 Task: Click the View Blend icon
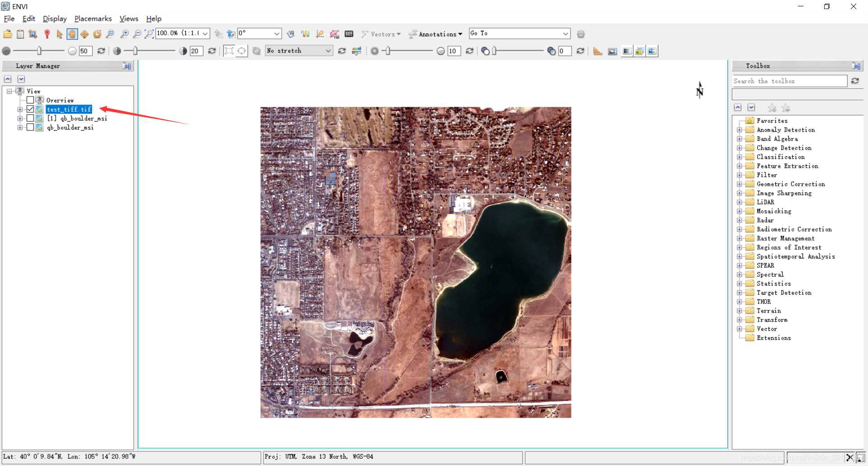pos(627,51)
